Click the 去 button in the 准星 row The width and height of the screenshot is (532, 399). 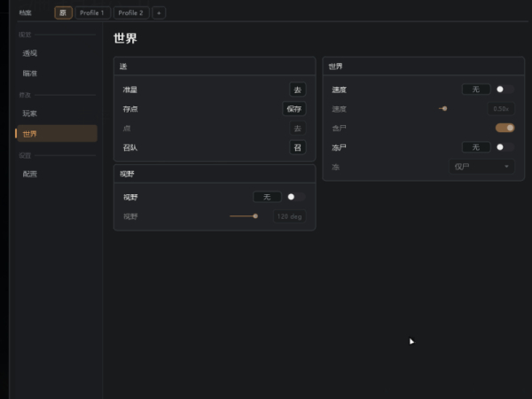[298, 90]
